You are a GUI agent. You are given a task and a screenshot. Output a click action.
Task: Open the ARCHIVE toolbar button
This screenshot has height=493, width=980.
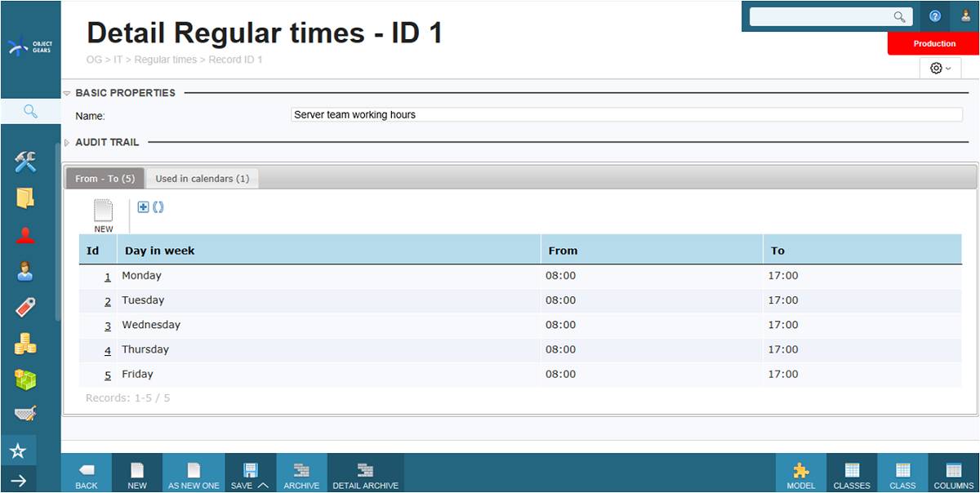coord(301,473)
